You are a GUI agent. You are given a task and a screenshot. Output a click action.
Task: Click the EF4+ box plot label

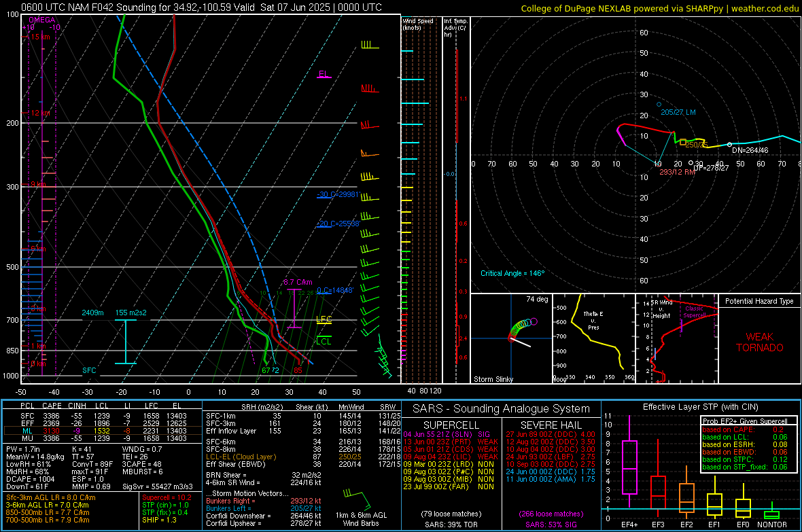[x=629, y=525]
